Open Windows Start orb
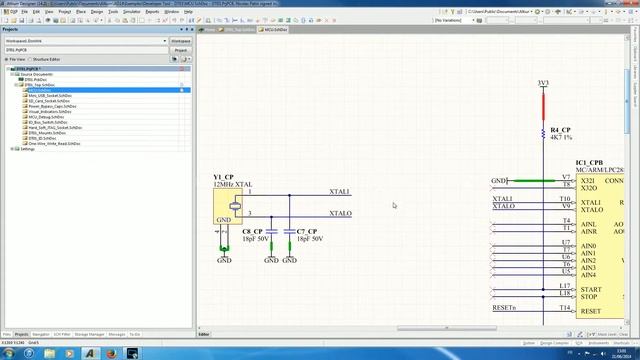The height and width of the screenshot is (360, 640). click(x=9, y=353)
